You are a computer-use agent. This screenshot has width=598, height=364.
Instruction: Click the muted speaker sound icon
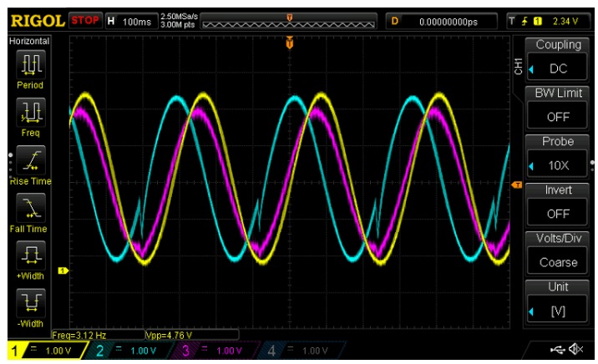(x=576, y=349)
